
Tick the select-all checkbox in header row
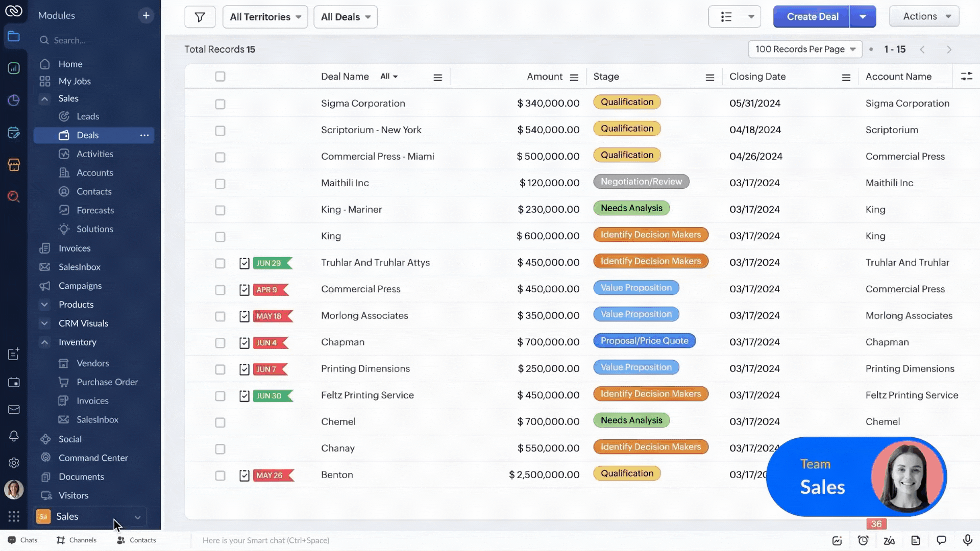click(220, 77)
